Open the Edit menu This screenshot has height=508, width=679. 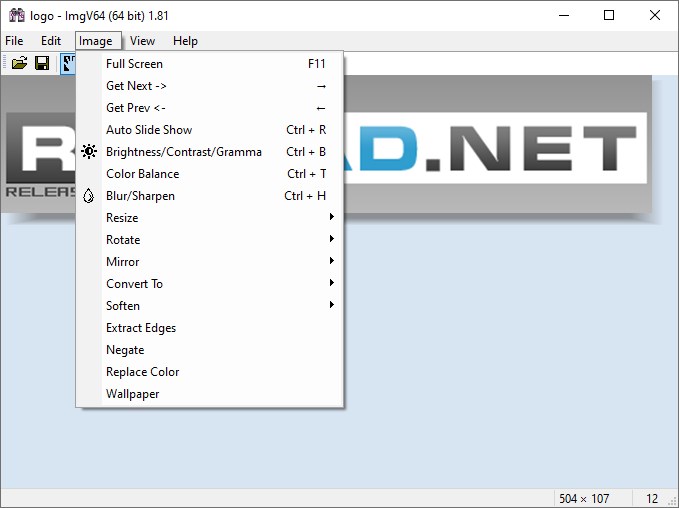coord(51,41)
